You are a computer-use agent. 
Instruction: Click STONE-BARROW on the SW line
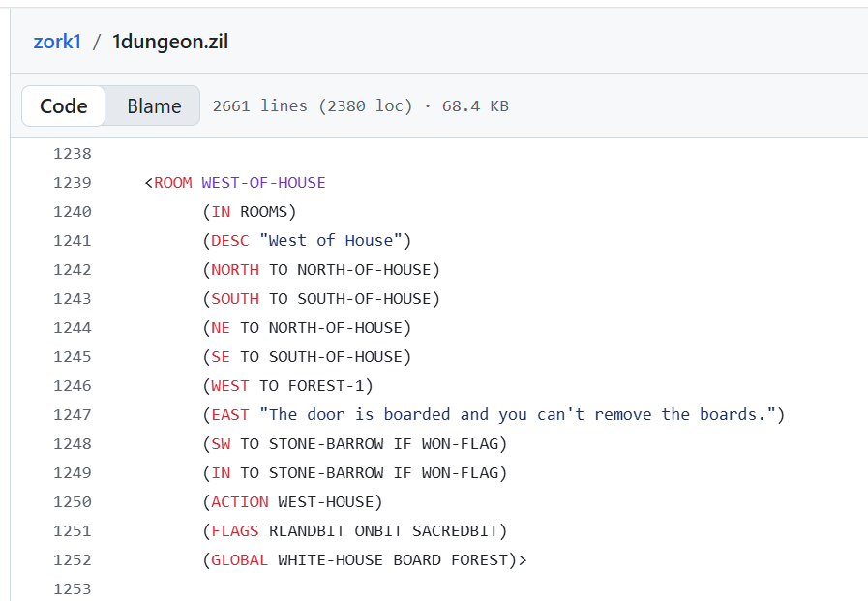[x=326, y=444]
